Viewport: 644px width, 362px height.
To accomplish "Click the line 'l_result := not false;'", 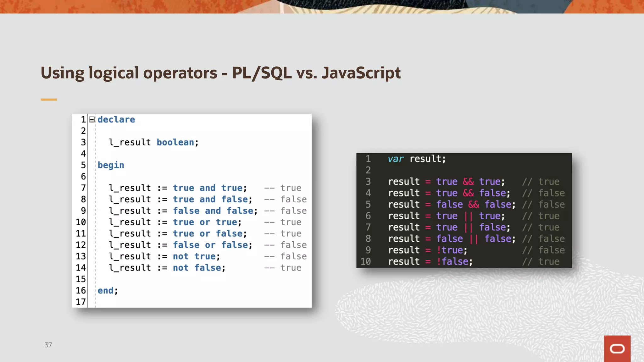I will click(x=167, y=268).
